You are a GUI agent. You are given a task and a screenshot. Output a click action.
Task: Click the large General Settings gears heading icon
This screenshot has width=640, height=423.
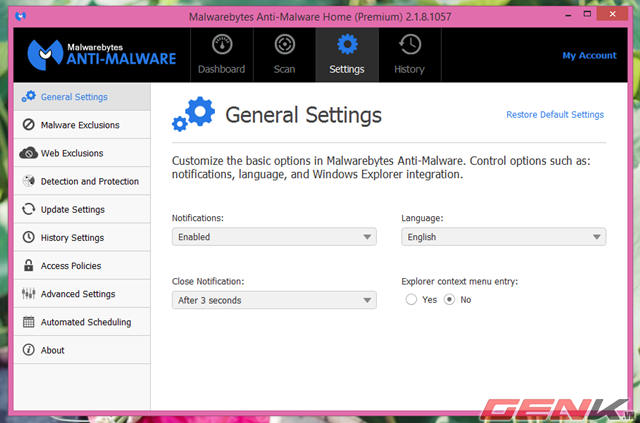pyautogui.click(x=193, y=114)
